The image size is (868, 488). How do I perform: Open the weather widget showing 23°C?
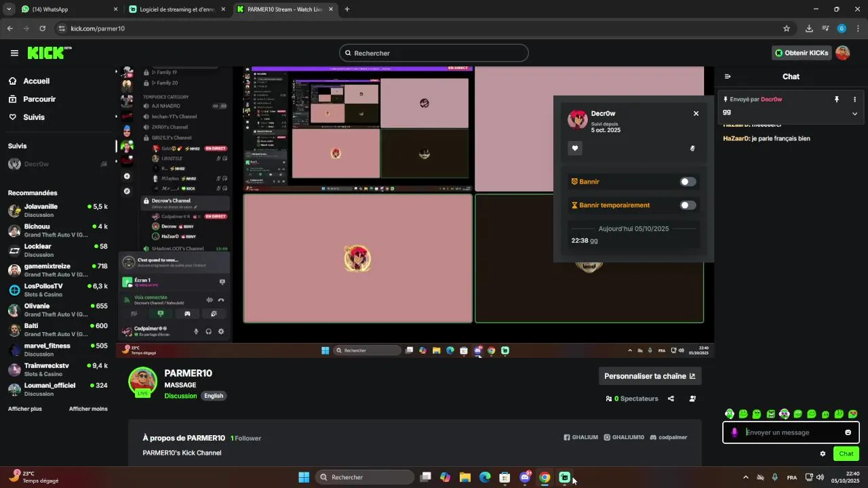[x=34, y=477]
